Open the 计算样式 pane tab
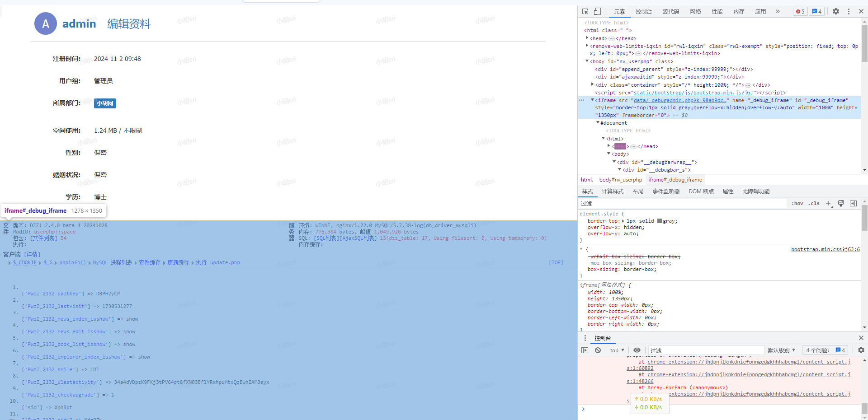868x420 pixels. [x=613, y=191]
